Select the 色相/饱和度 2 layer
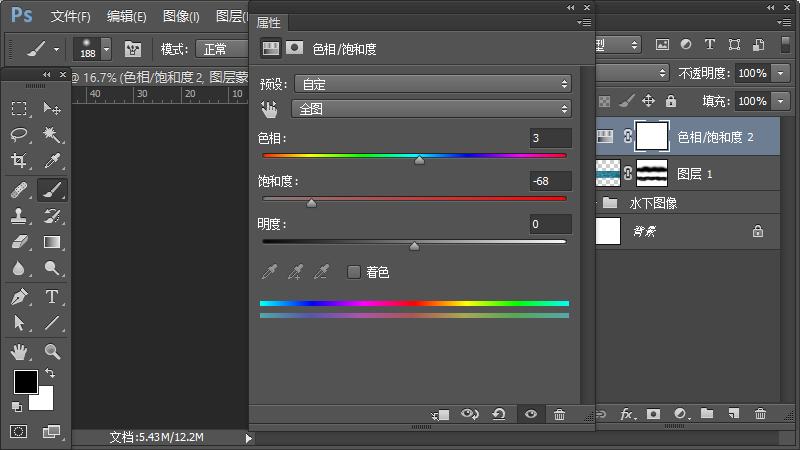Viewport: 800px width, 450px height. tap(688, 136)
